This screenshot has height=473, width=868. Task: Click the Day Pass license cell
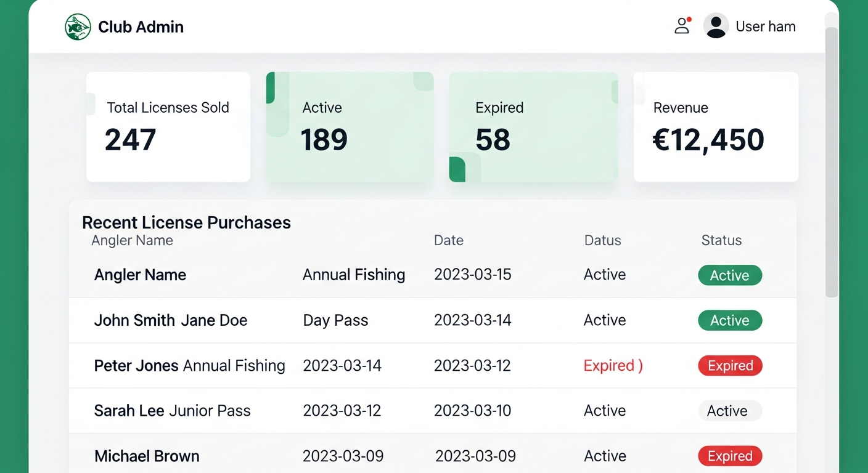pyautogui.click(x=335, y=320)
